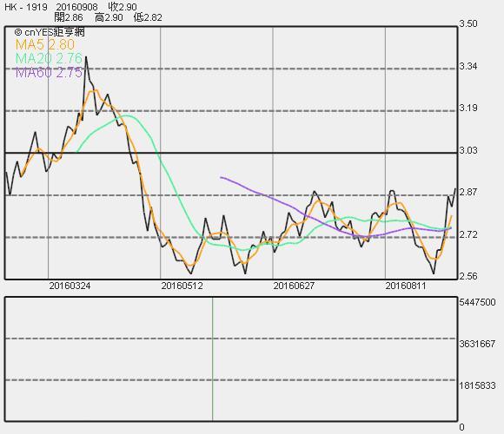Click the 1815833 volume axis label

coord(477,385)
